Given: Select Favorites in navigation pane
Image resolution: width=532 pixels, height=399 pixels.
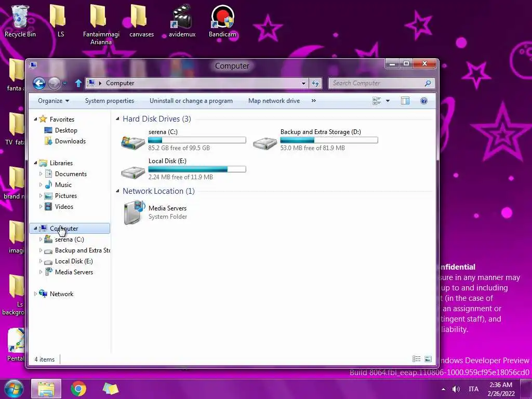Looking at the screenshot, I should 62,119.
